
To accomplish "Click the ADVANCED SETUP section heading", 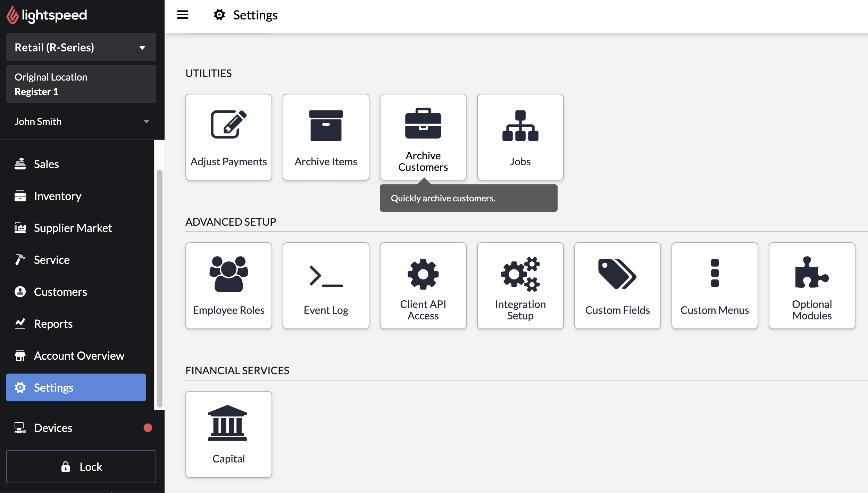I will coord(231,222).
